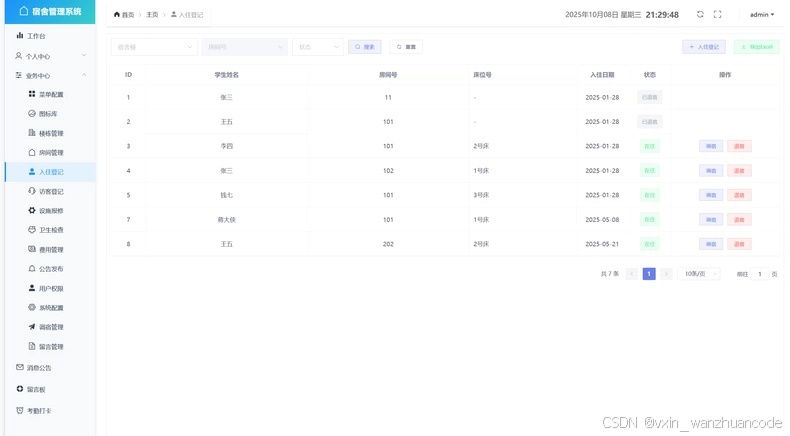Click the refresh icon in top bar
Viewport: 790px width, 436px height.
coord(700,14)
